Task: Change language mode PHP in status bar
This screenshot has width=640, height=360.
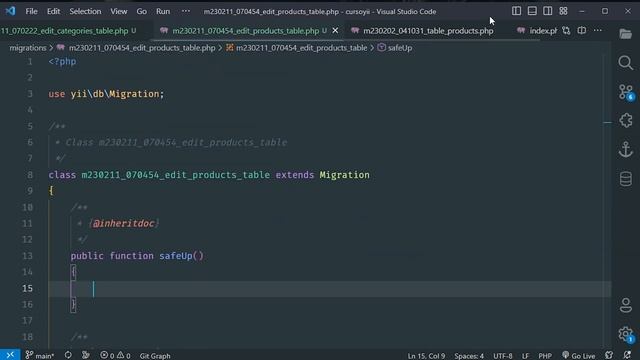Action: (x=545, y=356)
